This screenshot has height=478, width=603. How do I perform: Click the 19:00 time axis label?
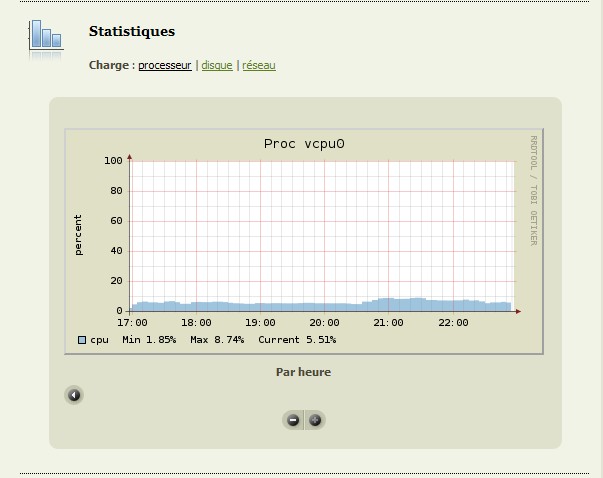[x=260, y=323]
